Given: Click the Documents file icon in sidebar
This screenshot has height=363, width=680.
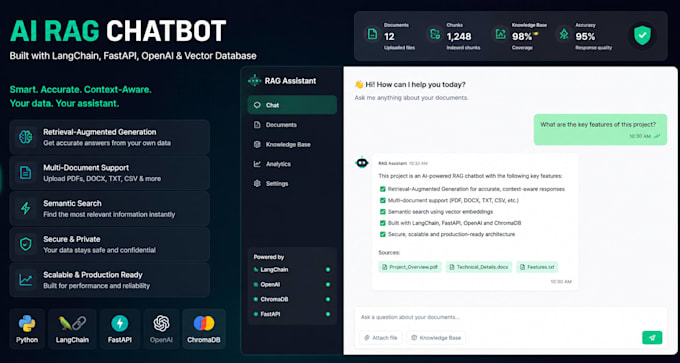Looking at the screenshot, I should click(257, 125).
